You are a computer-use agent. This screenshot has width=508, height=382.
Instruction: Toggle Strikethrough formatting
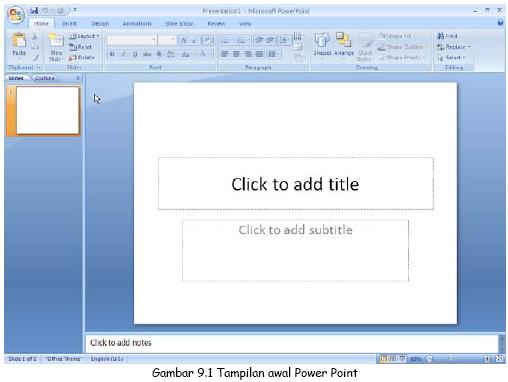147,54
